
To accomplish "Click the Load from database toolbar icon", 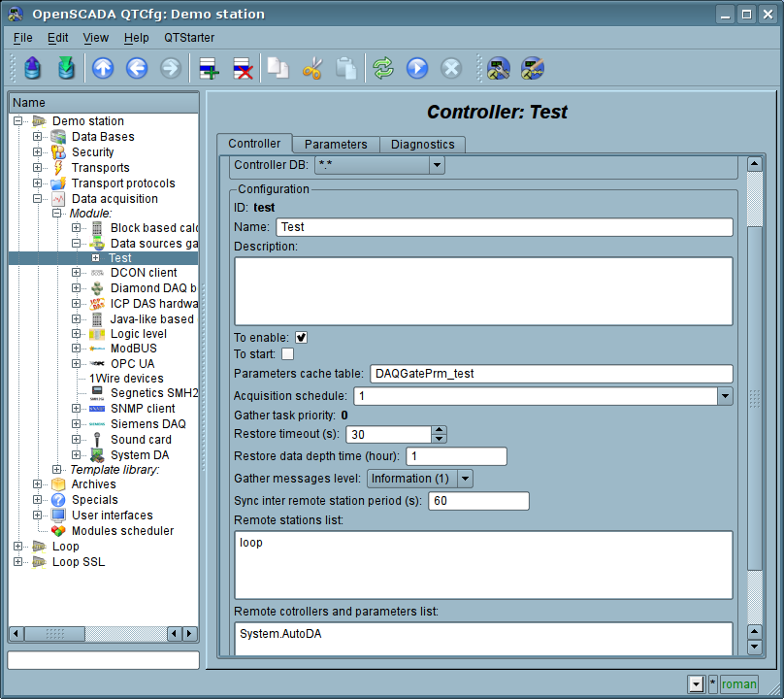I will pos(33,68).
